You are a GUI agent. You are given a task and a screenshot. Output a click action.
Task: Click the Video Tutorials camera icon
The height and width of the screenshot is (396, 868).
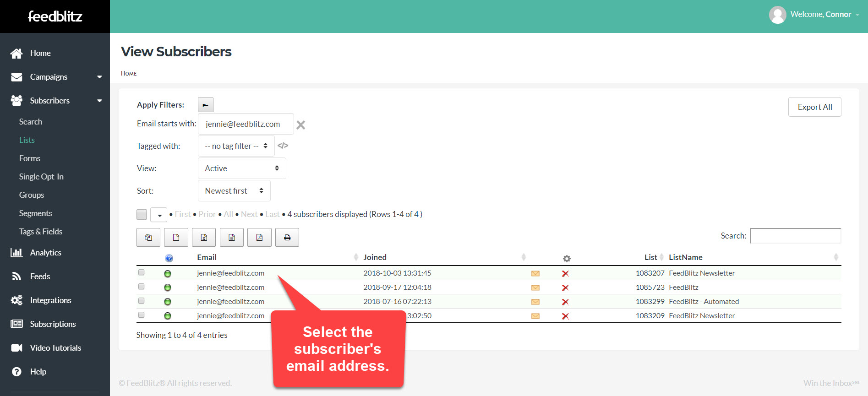coord(16,348)
